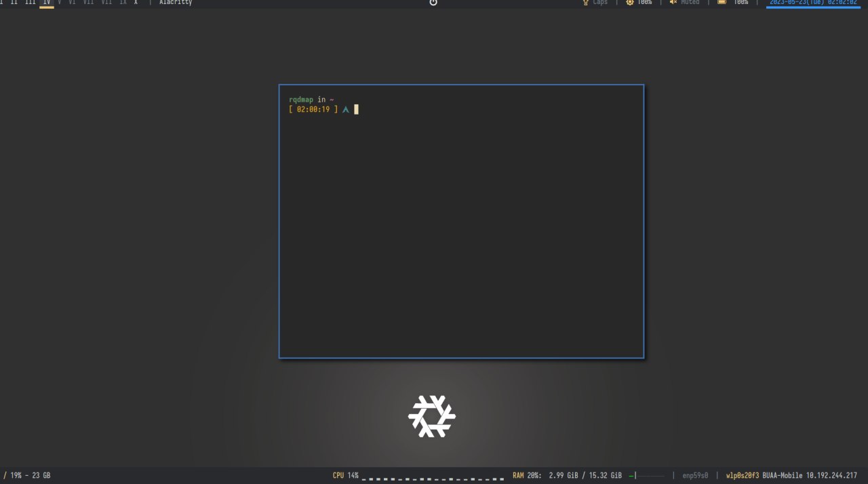Switch to workspace X
Image resolution: width=868 pixels, height=484 pixels.
(136, 2)
